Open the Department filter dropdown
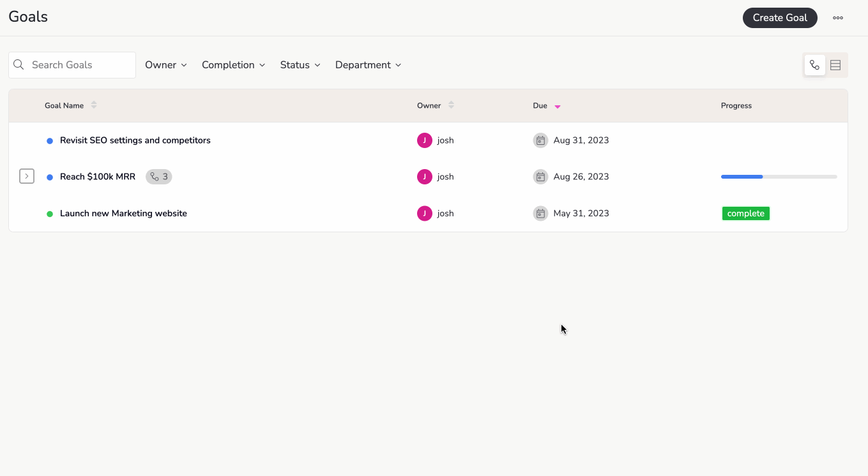868x476 pixels. pos(368,65)
